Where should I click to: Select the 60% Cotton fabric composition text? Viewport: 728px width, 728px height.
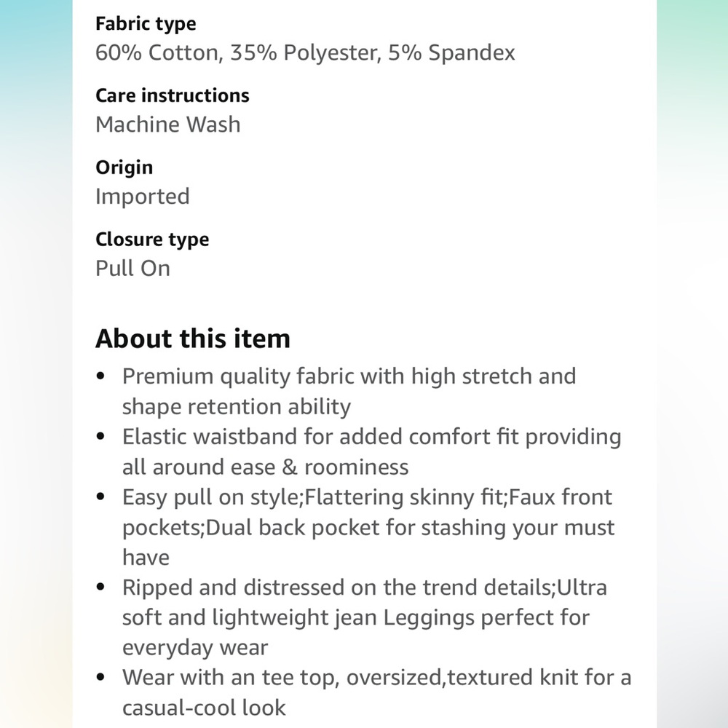pyautogui.click(x=305, y=52)
